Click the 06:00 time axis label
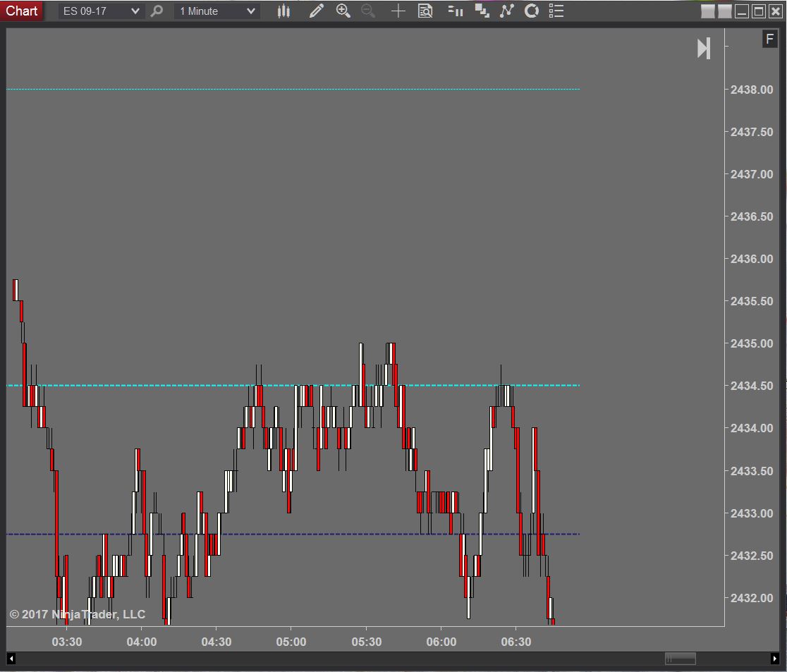787x672 pixels. [441, 642]
